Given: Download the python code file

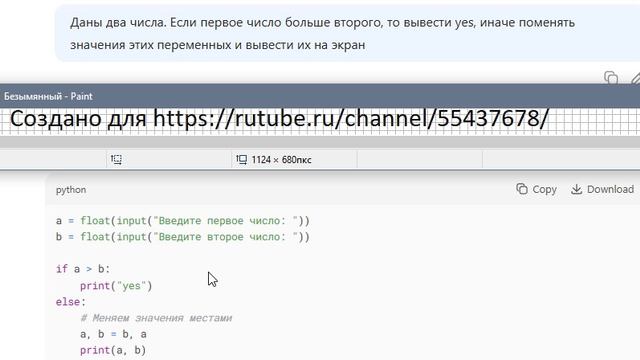Looking at the screenshot, I should (x=602, y=189).
